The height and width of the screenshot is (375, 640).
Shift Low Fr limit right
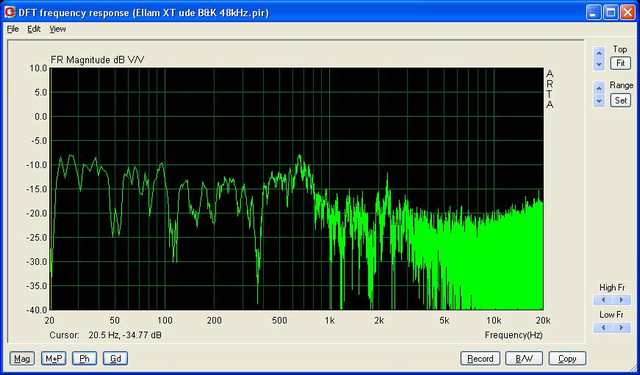coord(622,328)
